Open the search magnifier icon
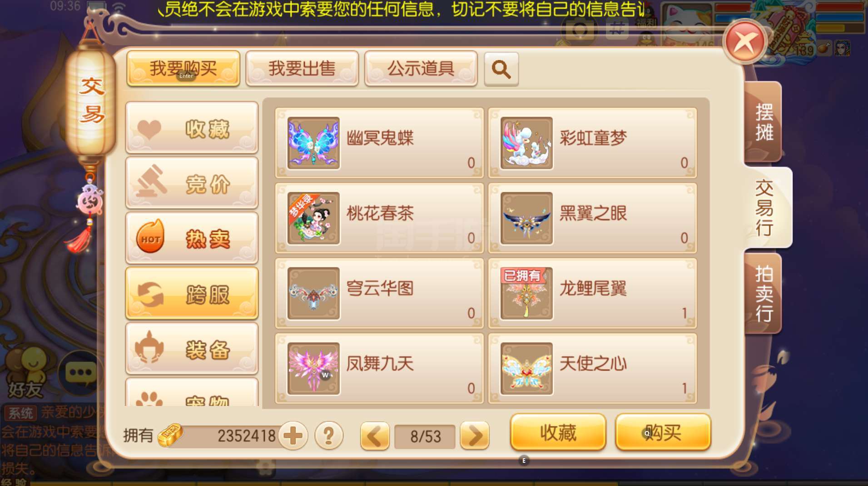The width and height of the screenshot is (868, 486). click(501, 69)
